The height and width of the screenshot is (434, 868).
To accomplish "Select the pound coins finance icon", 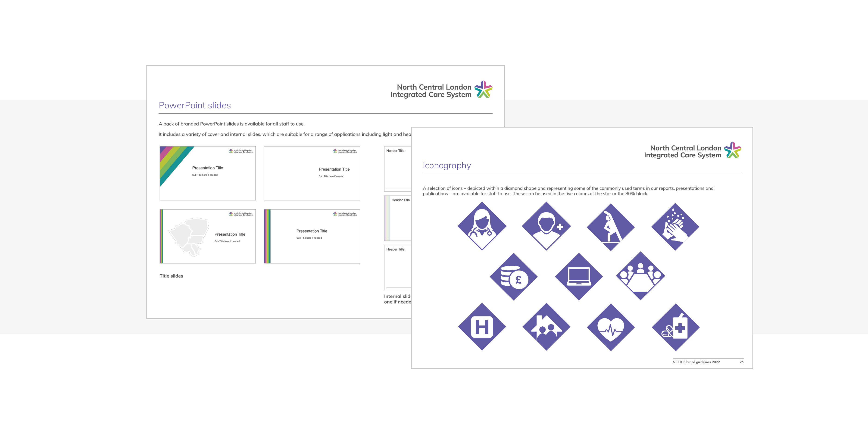I will tap(514, 277).
